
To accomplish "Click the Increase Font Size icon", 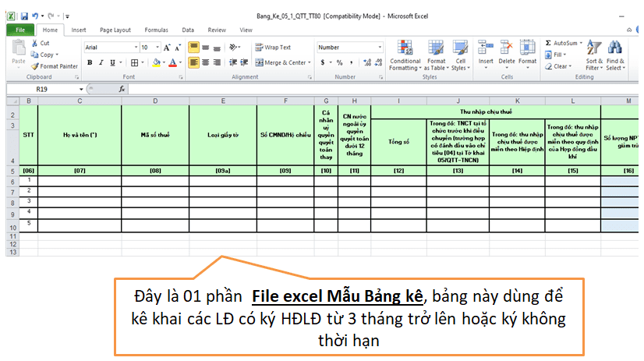I will point(158,48).
